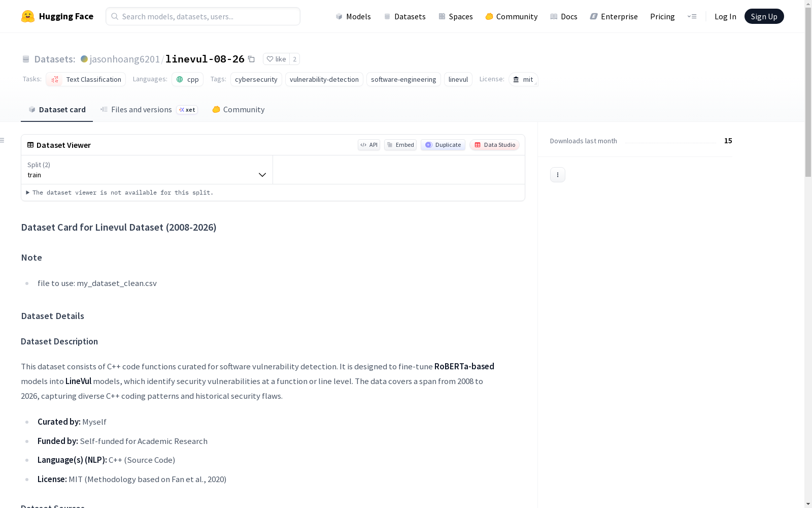This screenshot has width=812, height=508.
Task: Go to Spaces in top navigation
Action: pos(455,16)
